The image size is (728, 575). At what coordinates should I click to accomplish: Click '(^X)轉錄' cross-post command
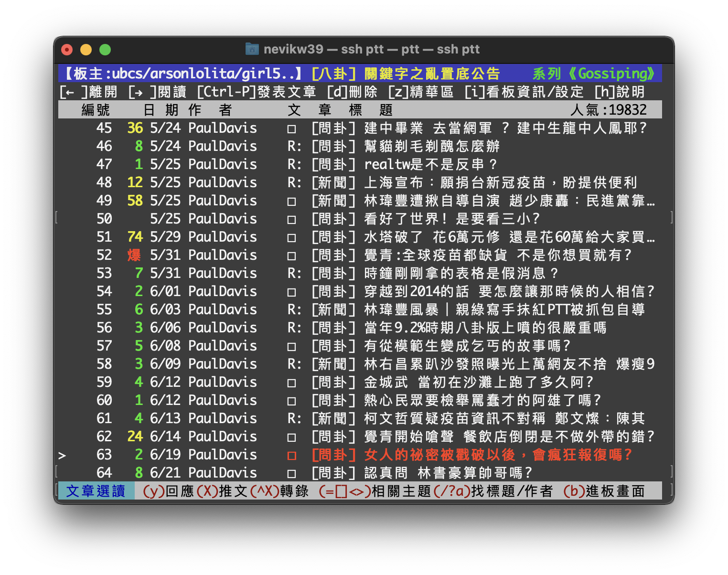coord(279,491)
